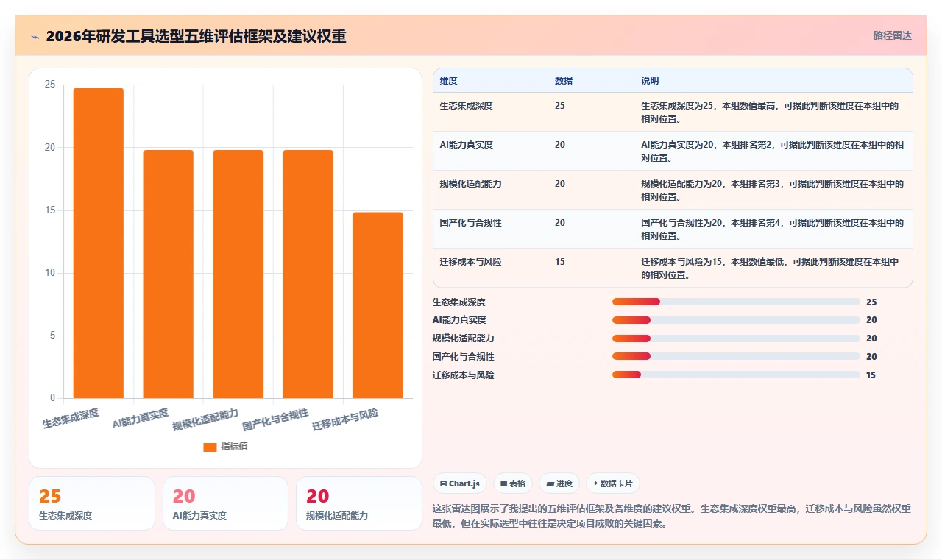
Task: Click the 数据卡片 tag chip
Action: (x=613, y=483)
